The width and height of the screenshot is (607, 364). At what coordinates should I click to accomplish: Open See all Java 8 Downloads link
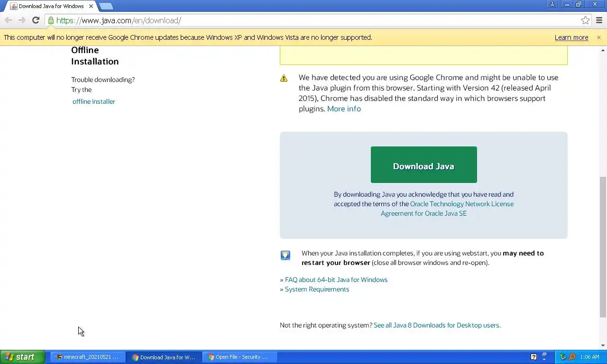[x=437, y=325]
